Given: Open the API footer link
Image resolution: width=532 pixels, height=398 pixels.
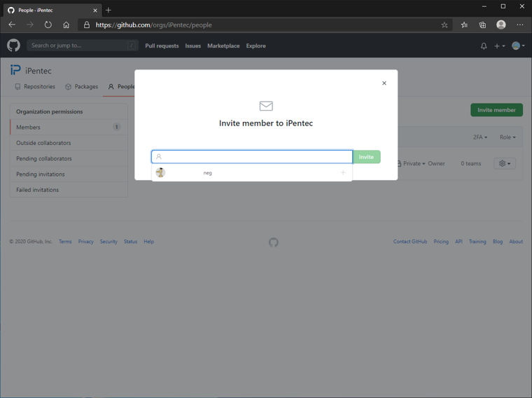Looking at the screenshot, I should (458, 242).
